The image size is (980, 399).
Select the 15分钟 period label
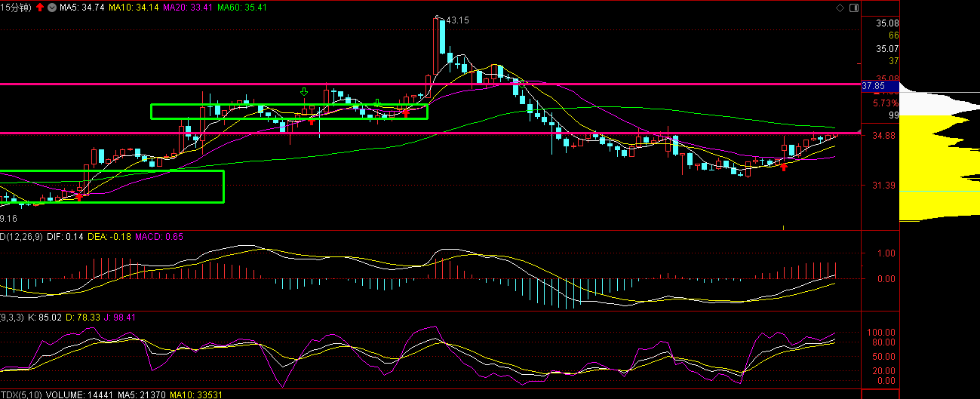coord(16,8)
